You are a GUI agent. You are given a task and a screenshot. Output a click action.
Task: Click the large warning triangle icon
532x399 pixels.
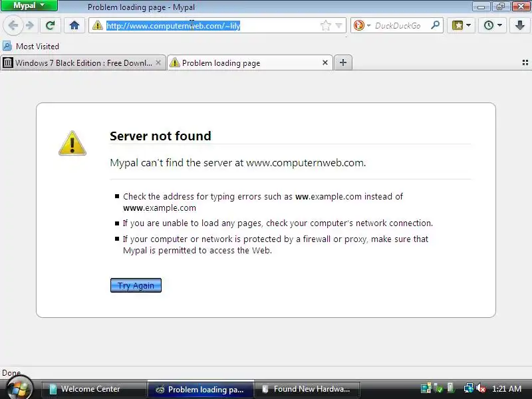tap(72, 144)
